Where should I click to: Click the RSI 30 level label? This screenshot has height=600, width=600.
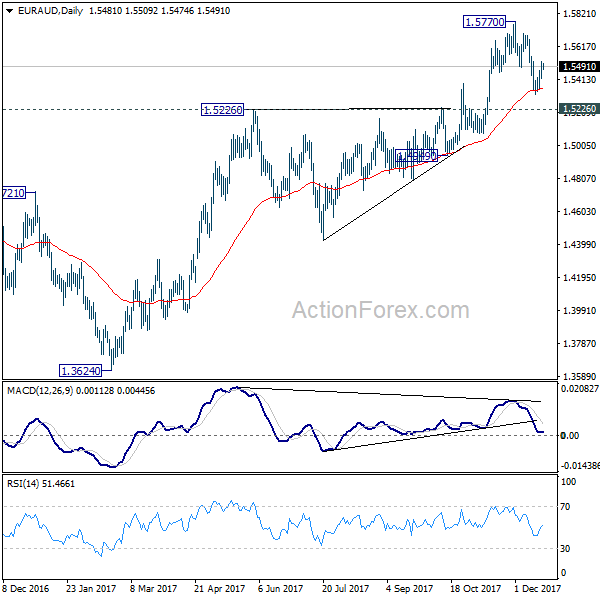(565, 548)
